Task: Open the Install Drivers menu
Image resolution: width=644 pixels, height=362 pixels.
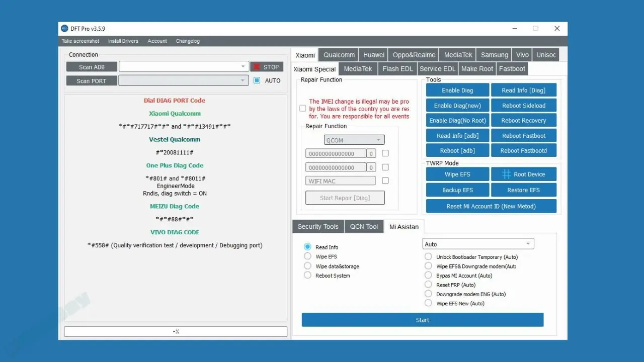Action: click(123, 41)
